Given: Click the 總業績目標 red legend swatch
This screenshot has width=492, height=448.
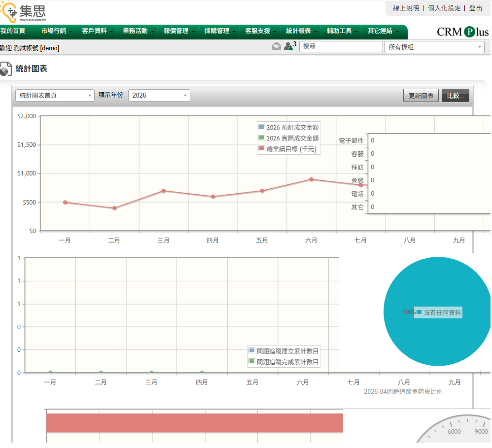Looking at the screenshot, I should tap(262, 149).
